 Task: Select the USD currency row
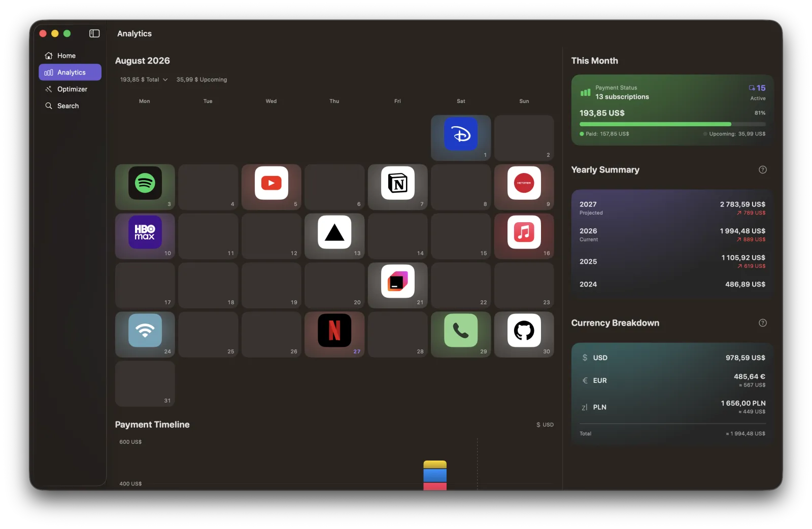672,358
